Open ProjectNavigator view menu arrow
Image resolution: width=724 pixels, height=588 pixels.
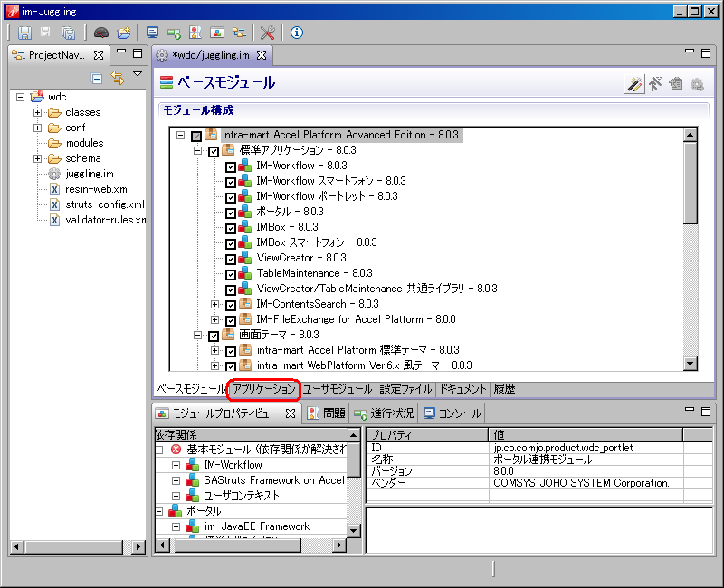(138, 73)
